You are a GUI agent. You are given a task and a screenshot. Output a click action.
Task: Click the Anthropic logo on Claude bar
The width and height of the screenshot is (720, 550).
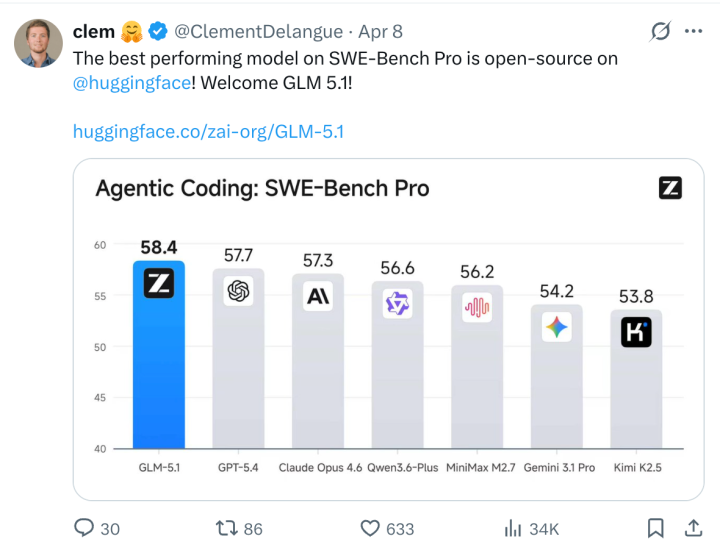tap(318, 296)
